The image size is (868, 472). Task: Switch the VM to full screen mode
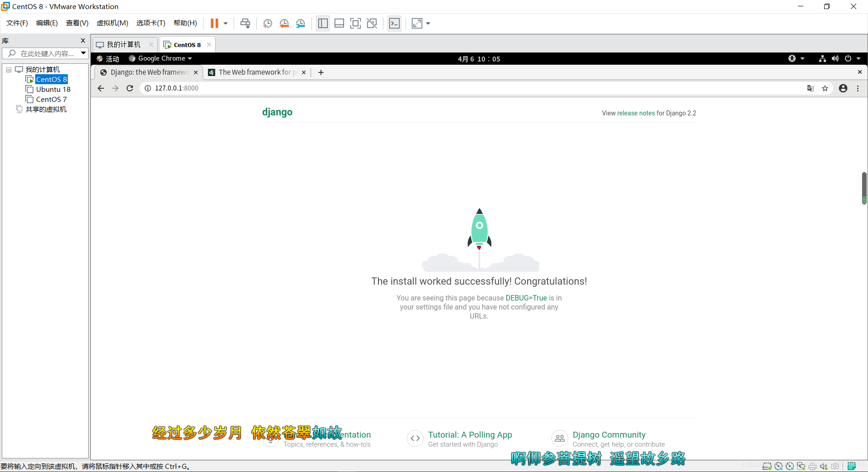[x=356, y=23]
